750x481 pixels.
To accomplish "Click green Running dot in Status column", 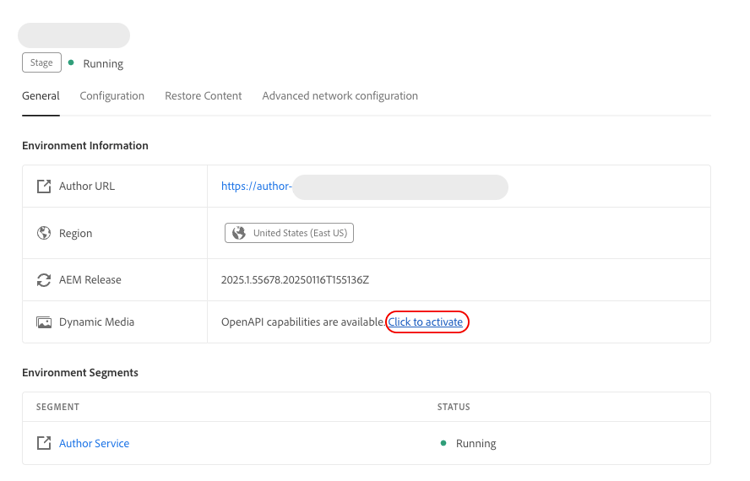I will pos(443,443).
